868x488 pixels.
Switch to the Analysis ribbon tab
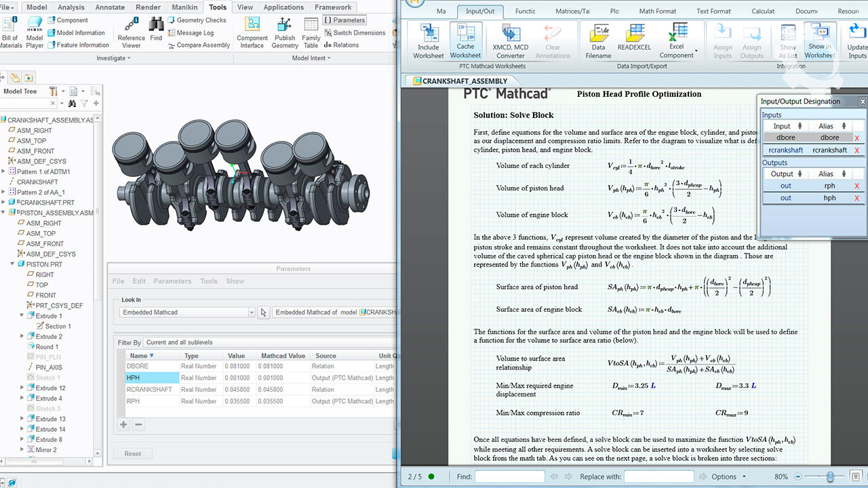71,7
